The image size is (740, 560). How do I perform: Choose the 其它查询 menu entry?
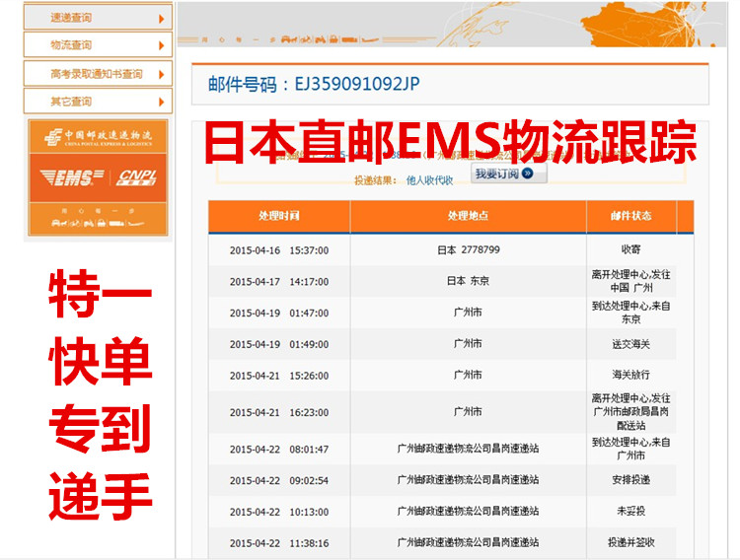72,102
